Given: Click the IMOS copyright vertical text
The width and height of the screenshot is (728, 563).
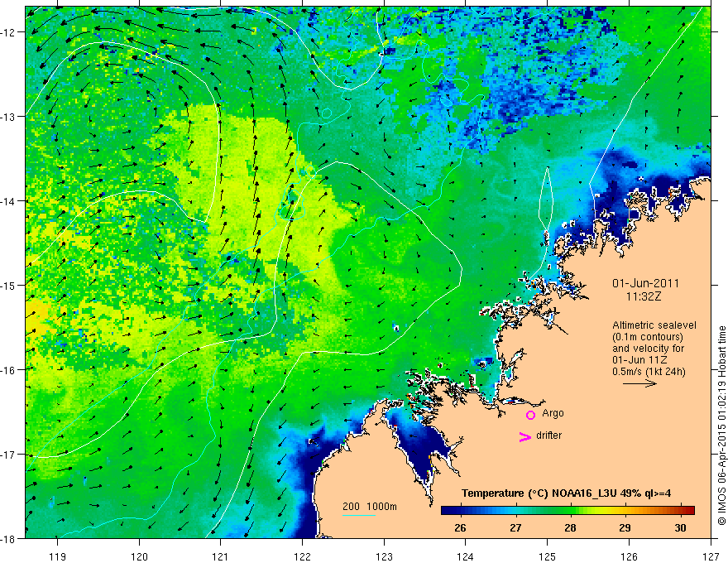Looking at the screenshot, I should pyautogui.click(x=721, y=425).
